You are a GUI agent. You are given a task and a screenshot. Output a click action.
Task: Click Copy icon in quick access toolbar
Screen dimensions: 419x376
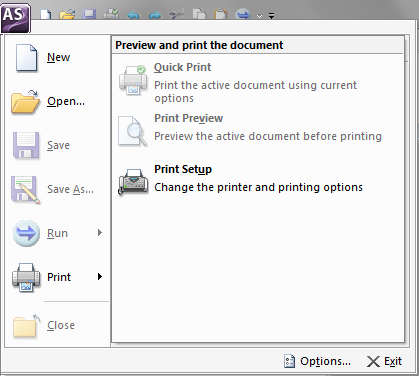(199, 15)
